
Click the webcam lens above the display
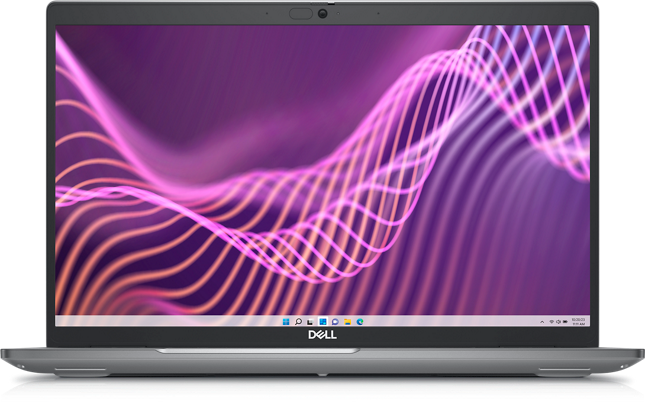pyautogui.click(x=324, y=14)
